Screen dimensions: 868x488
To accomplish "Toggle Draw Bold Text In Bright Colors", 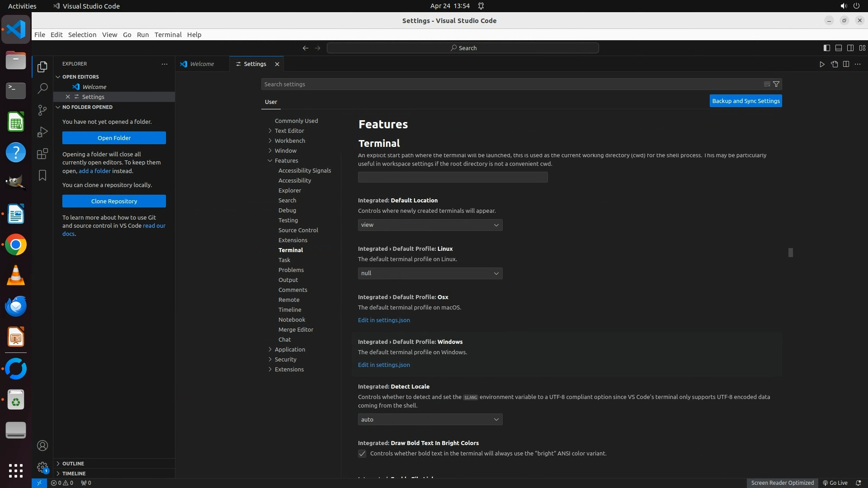I will point(362,454).
